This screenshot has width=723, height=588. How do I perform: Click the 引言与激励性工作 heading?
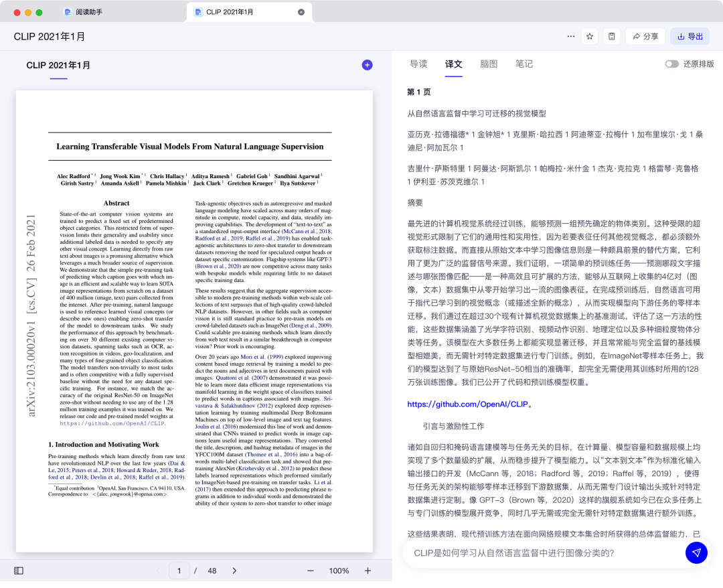point(453,426)
